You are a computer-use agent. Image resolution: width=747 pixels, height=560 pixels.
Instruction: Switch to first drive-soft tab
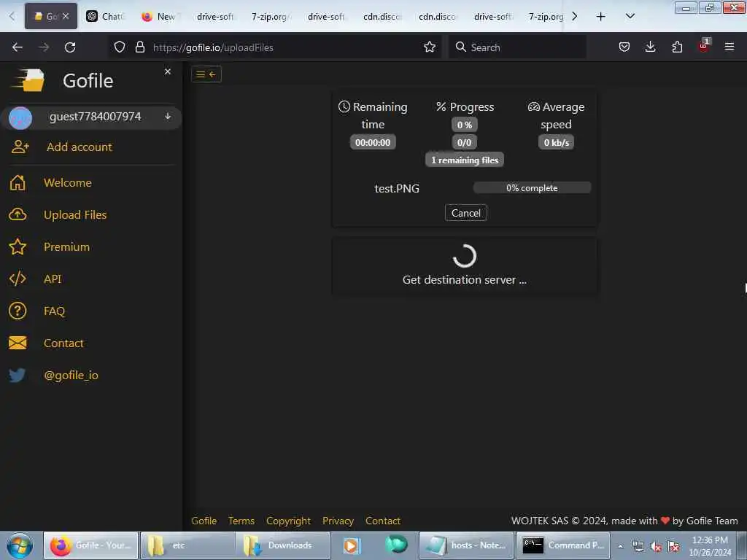(x=215, y=16)
